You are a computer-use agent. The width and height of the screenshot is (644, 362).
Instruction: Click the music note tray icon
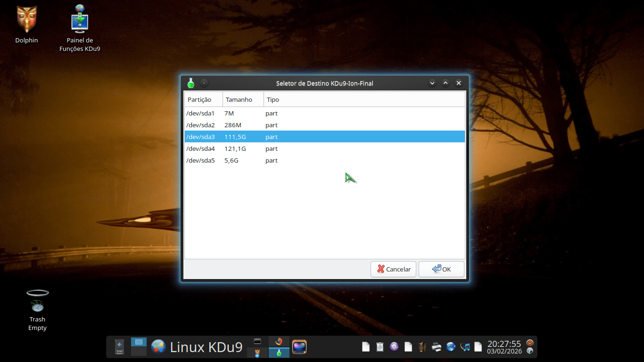click(465, 347)
